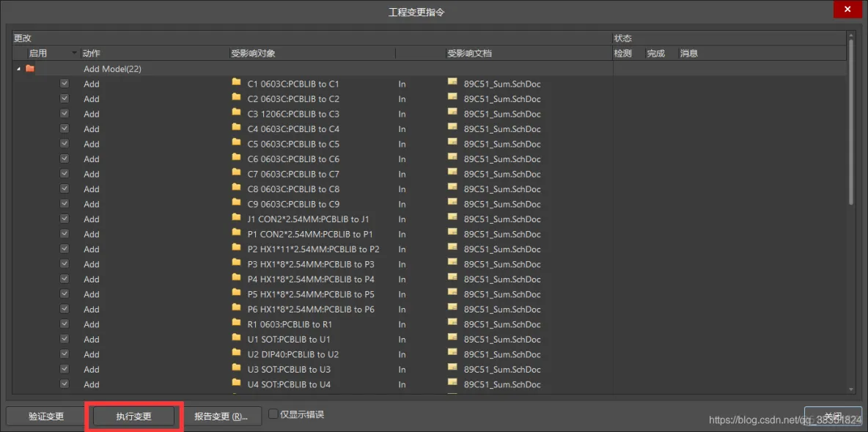The image size is (868, 432).
Task: Toggle the enable checkbox for C3 row
Action: [65, 113]
